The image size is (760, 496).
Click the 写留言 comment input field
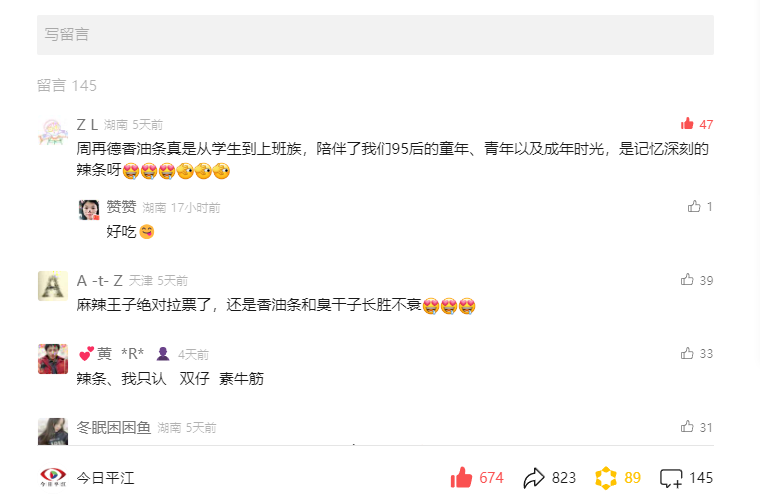[375, 35]
